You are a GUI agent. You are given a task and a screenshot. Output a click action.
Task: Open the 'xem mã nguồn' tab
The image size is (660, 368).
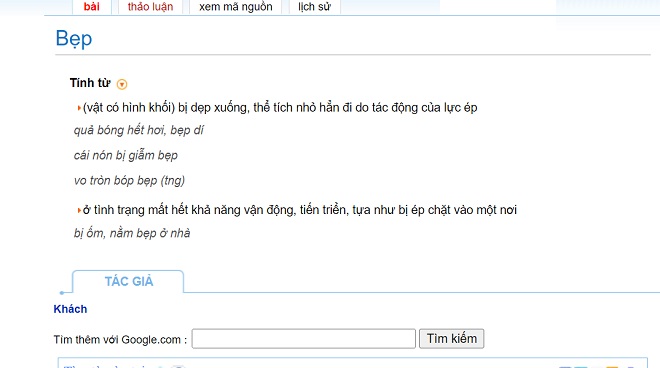click(236, 7)
